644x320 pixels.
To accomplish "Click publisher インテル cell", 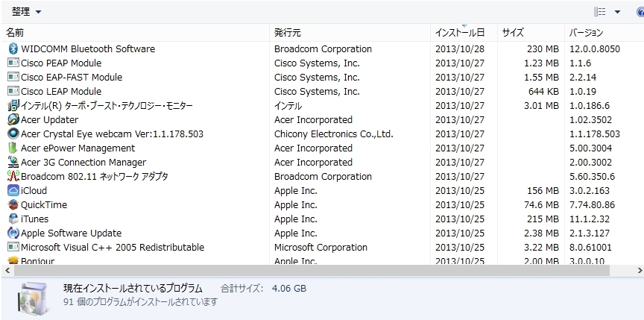I will [288, 106].
